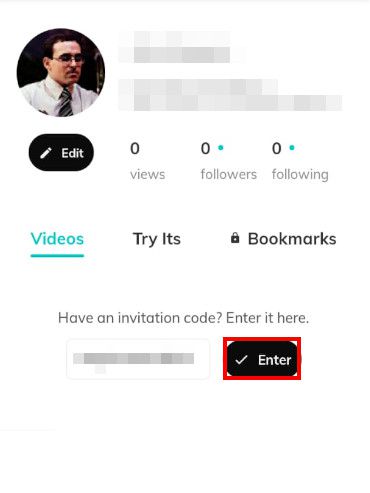Click the checkmark icon in Enter button
This screenshot has width=370, height=493.
pyautogui.click(x=241, y=360)
